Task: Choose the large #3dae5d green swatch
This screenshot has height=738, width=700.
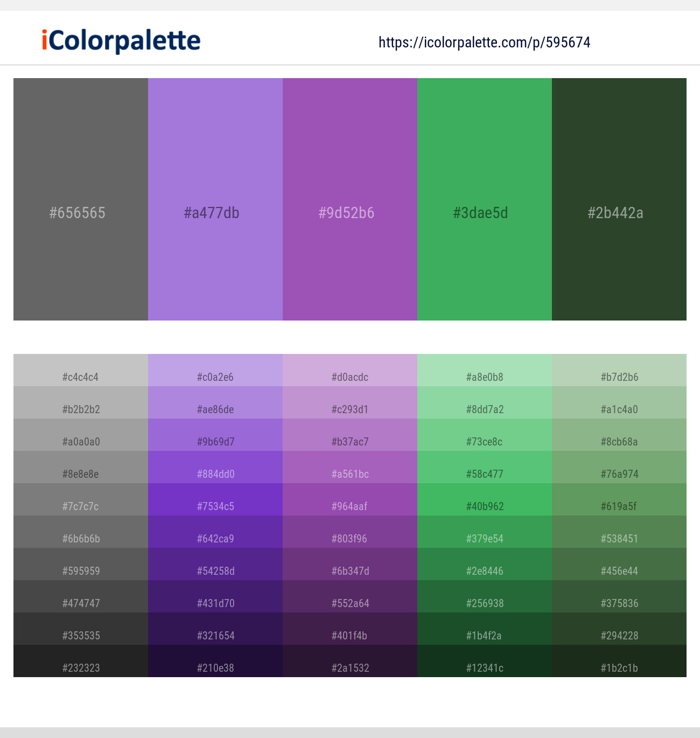Action: click(485, 199)
